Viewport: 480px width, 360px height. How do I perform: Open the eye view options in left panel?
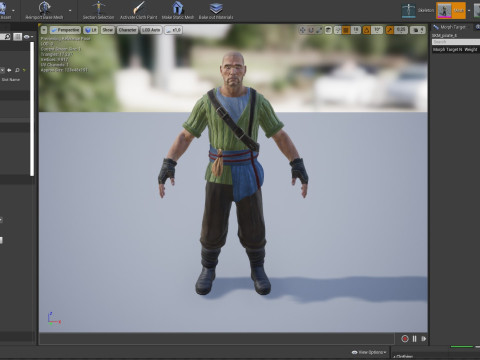[28, 37]
